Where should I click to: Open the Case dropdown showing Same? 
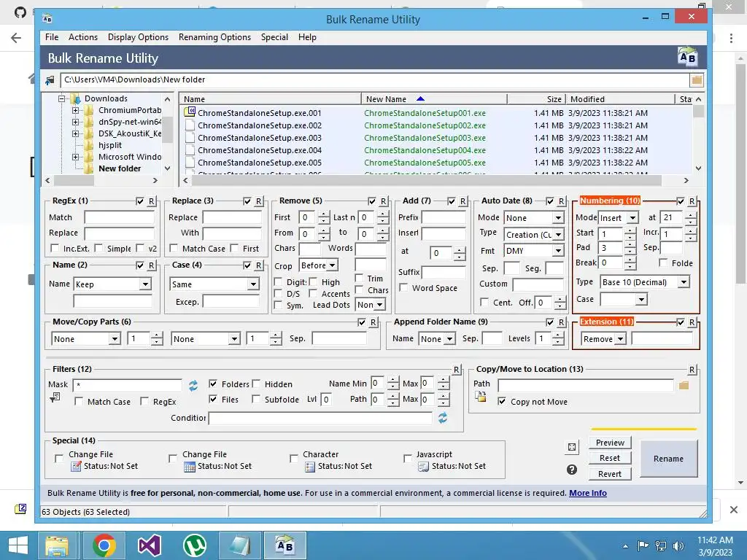click(214, 284)
